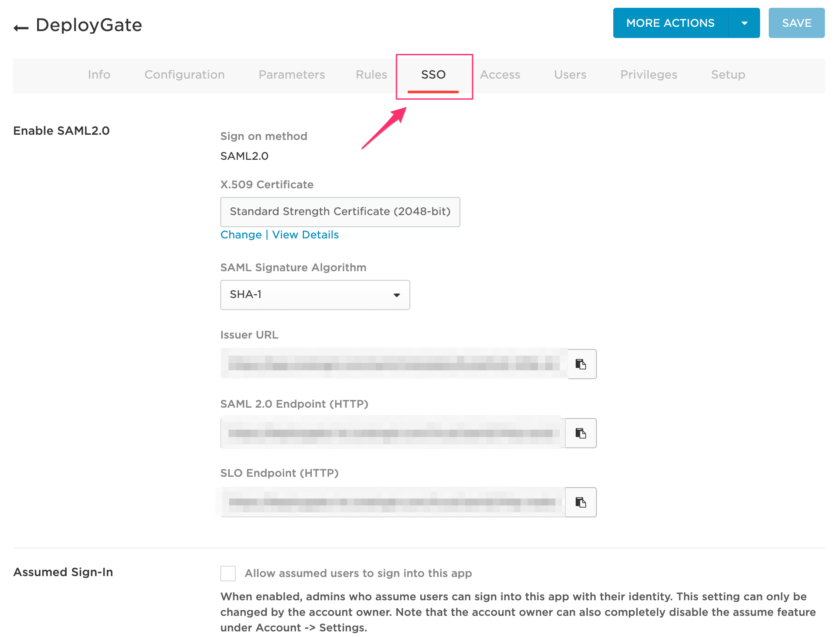Select the Rules tab
The image size is (840, 637).
(371, 74)
